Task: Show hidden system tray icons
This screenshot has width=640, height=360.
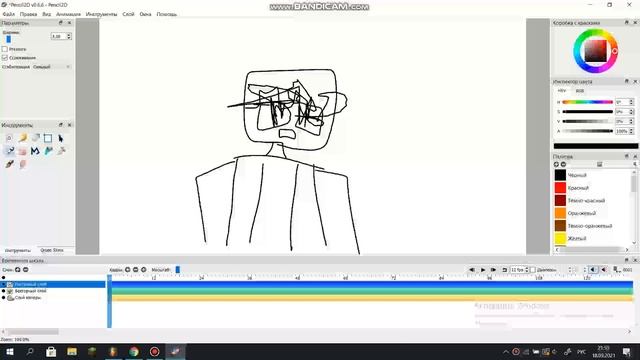Action: pos(506,351)
